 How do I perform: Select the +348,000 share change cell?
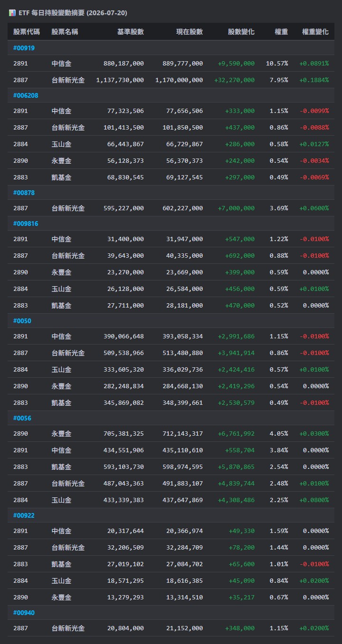pyautogui.click(x=240, y=628)
